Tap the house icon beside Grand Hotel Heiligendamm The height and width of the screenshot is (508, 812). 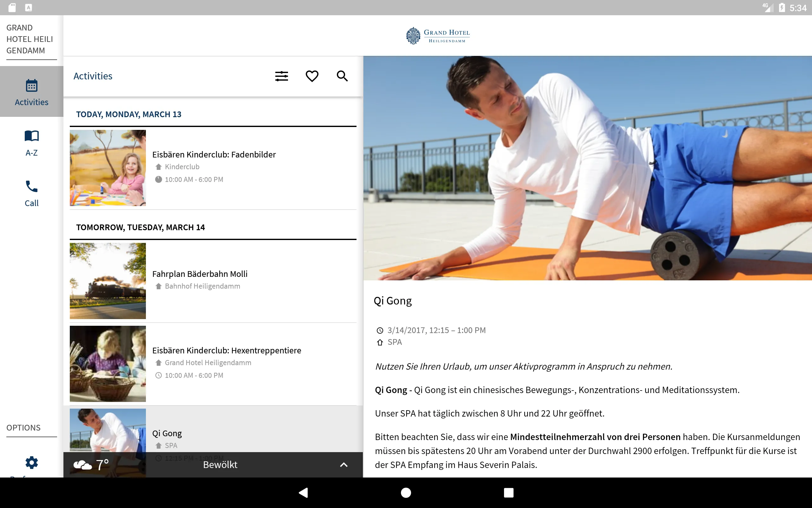[x=158, y=363]
